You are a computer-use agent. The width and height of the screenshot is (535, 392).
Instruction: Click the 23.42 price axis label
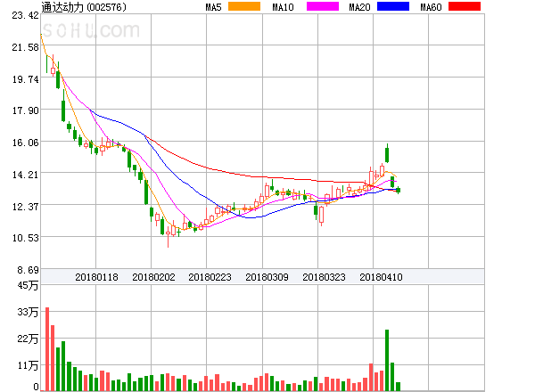(x=25, y=15)
